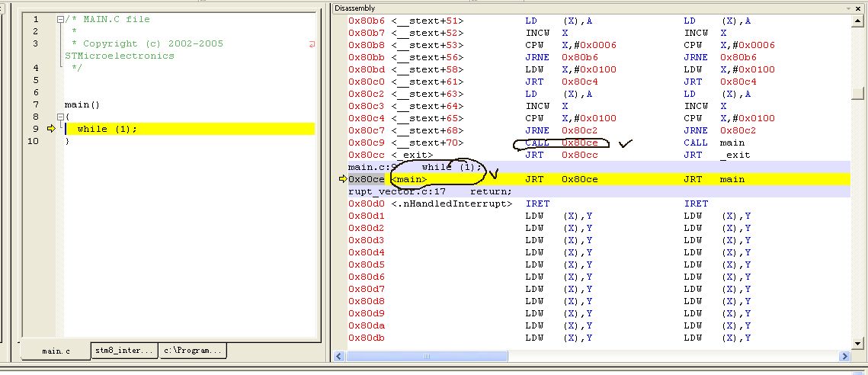
Task: Collapse the main() body fold at line 8
Action: (60, 117)
